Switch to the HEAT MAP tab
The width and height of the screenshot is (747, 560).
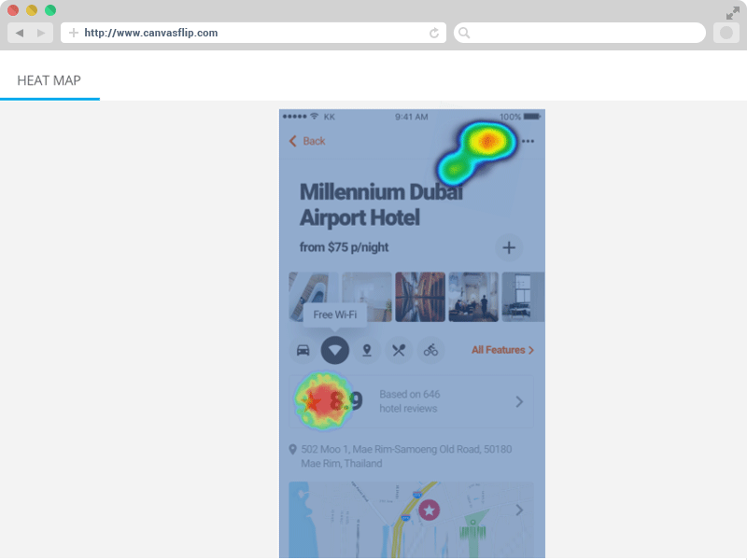(49, 80)
